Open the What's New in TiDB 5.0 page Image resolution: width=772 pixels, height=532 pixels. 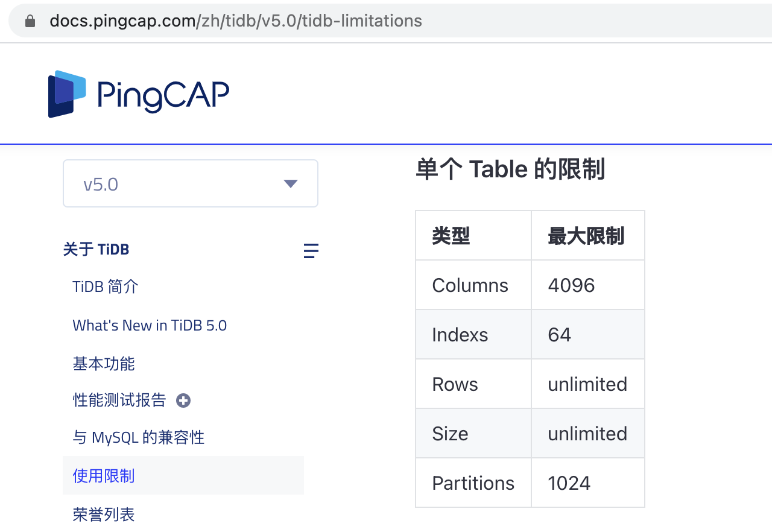click(x=150, y=325)
